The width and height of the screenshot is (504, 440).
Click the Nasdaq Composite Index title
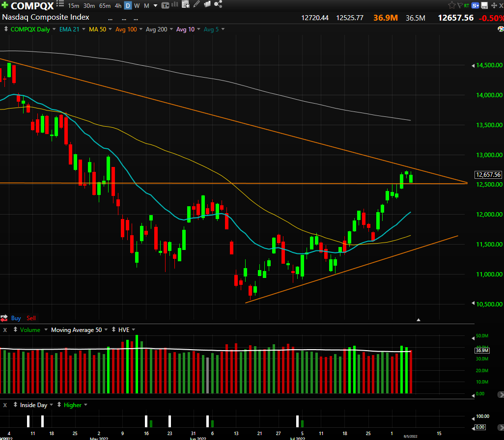click(x=46, y=17)
